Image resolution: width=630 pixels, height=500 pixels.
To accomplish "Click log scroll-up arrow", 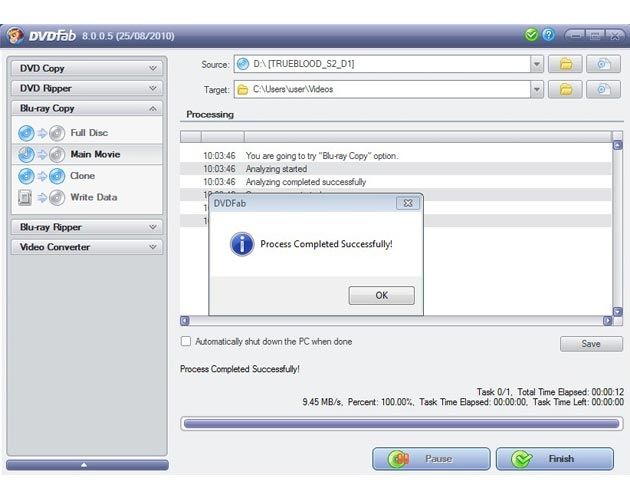I will pos(618,145).
